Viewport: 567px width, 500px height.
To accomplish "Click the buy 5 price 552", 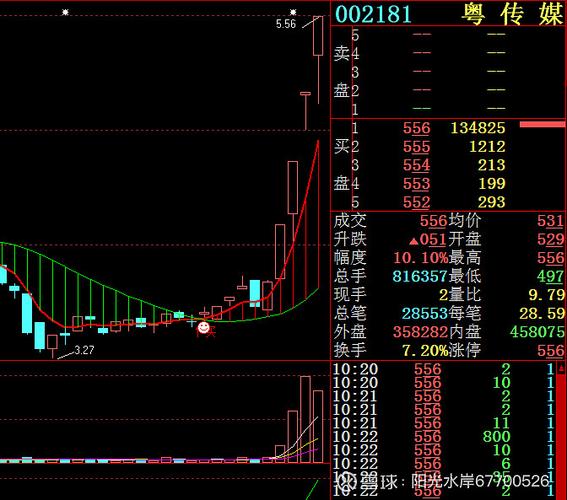I will pos(417,202).
